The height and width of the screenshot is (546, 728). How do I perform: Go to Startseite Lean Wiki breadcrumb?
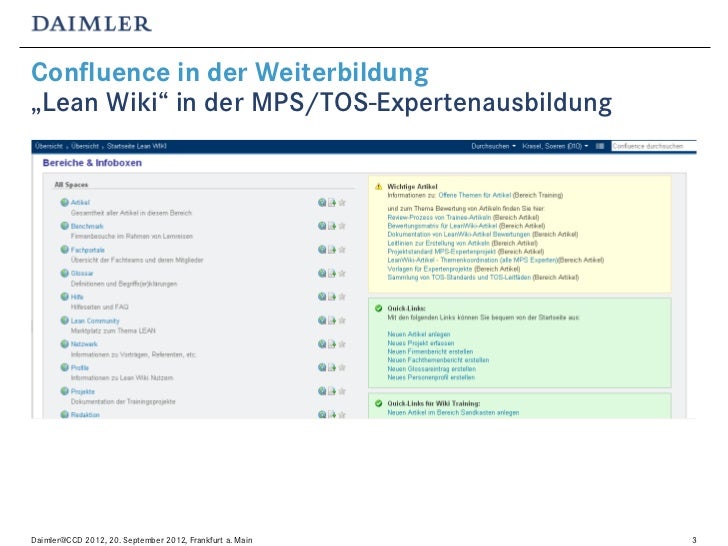[x=136, y=146]
